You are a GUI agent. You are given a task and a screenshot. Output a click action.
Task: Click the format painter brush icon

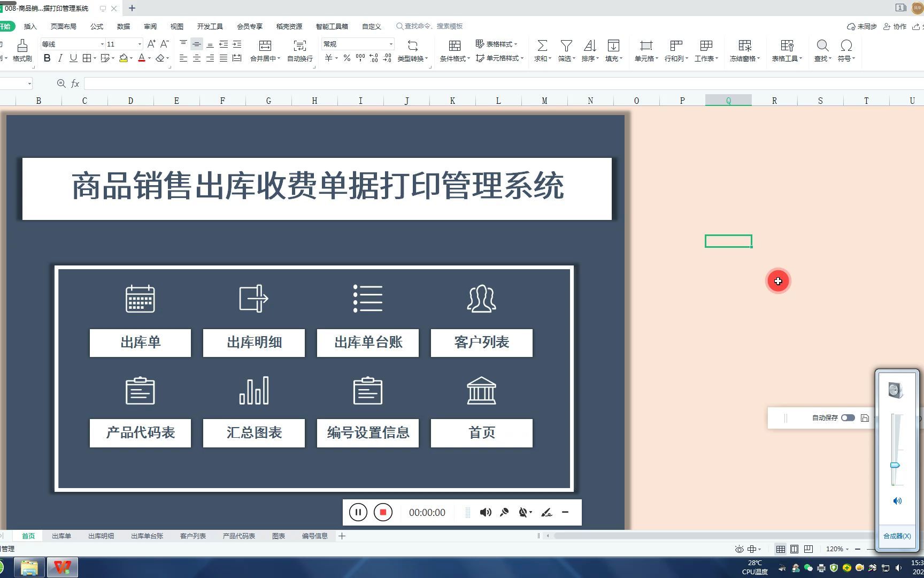[22, 45]
